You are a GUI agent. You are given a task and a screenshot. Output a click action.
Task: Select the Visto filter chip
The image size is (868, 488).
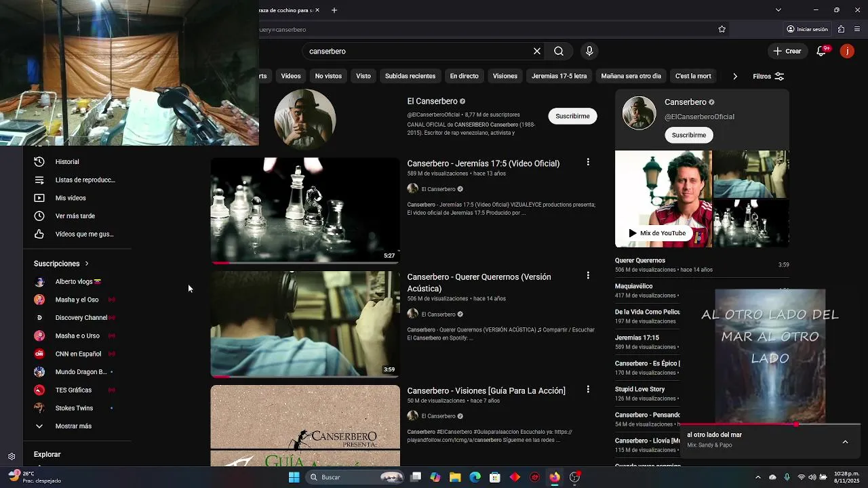(363, 76)
